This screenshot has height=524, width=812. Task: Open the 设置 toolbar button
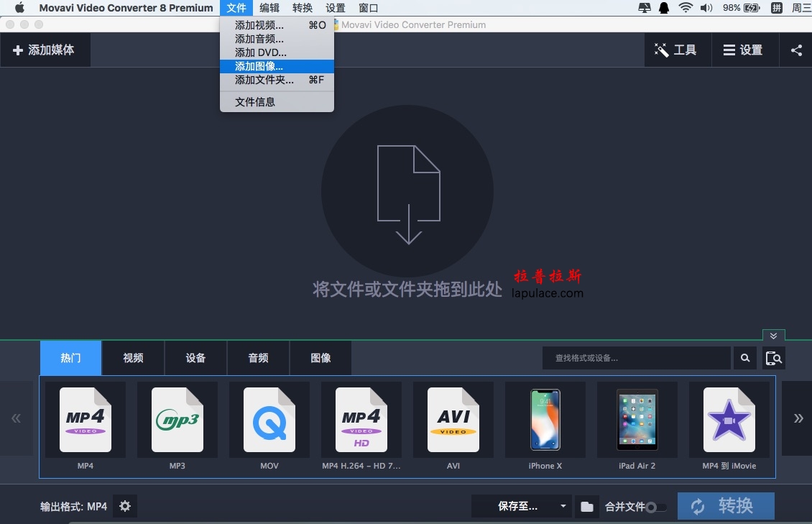pyautogui.click(x=744, y=50)
